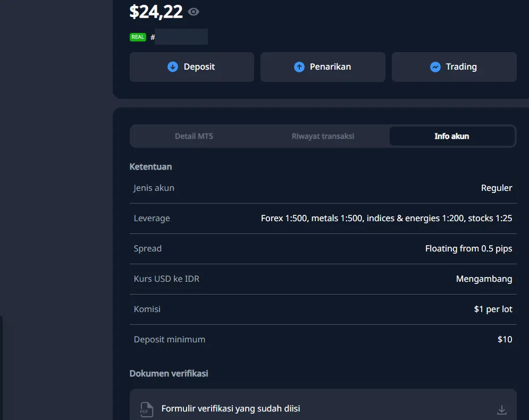Select Floating from 0.5 pips value
This screenshot has height=420, width=529.
[x=468, y=249]
